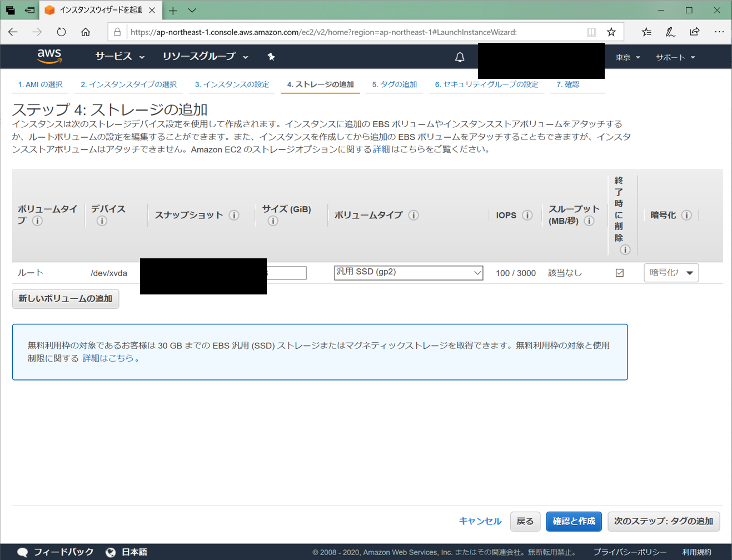Click 次のステップ: タグの追加 button
This screenshot has height=560, width=732.
point(664,521)
